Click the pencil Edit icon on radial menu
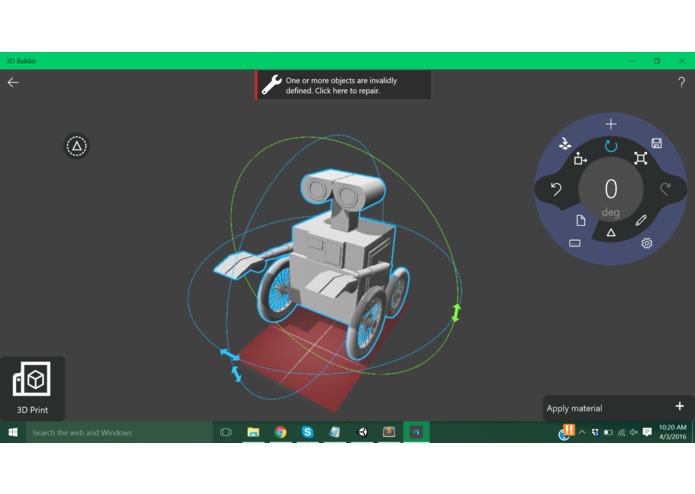This screenshot has width=695, height=494. [x=641, y=220]
